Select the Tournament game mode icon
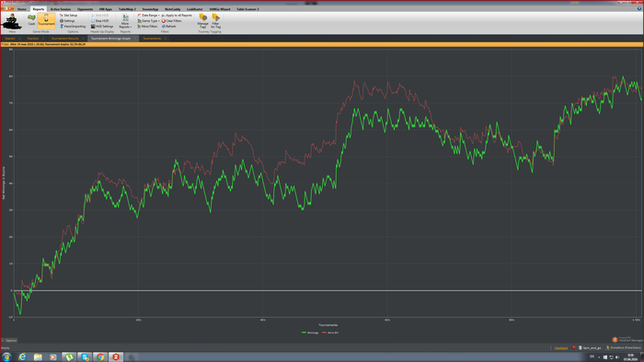This screenshot has width=644, height=362. (46, 19)
